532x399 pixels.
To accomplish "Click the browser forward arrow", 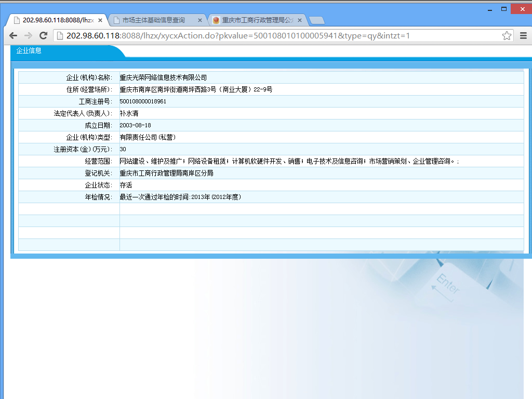I will [28, 36].
